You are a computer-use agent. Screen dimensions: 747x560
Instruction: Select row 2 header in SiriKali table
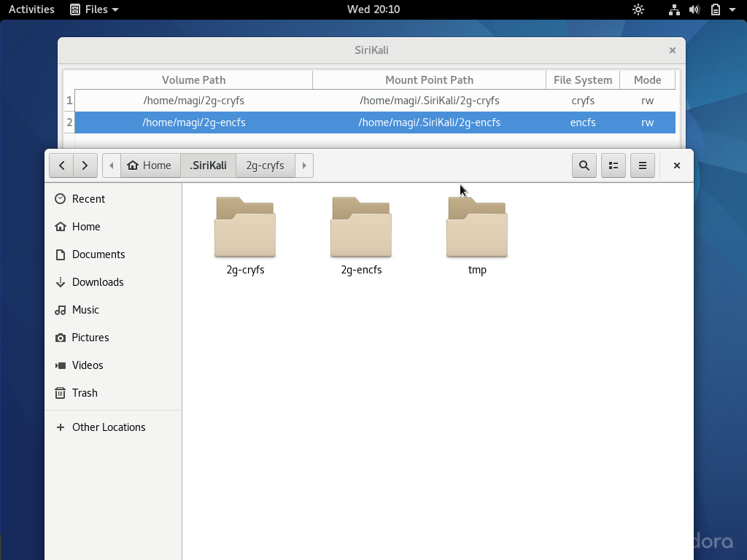(x=69, y=122)
